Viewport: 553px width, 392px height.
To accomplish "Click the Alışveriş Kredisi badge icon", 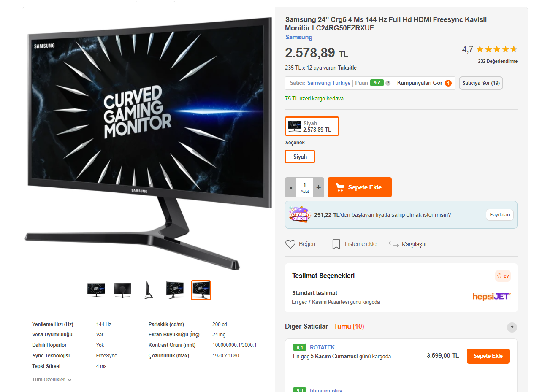I will tap(300, 214).
